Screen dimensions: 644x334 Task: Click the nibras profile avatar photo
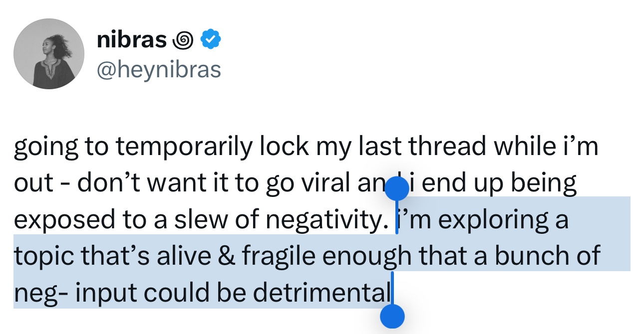point(49,54)
